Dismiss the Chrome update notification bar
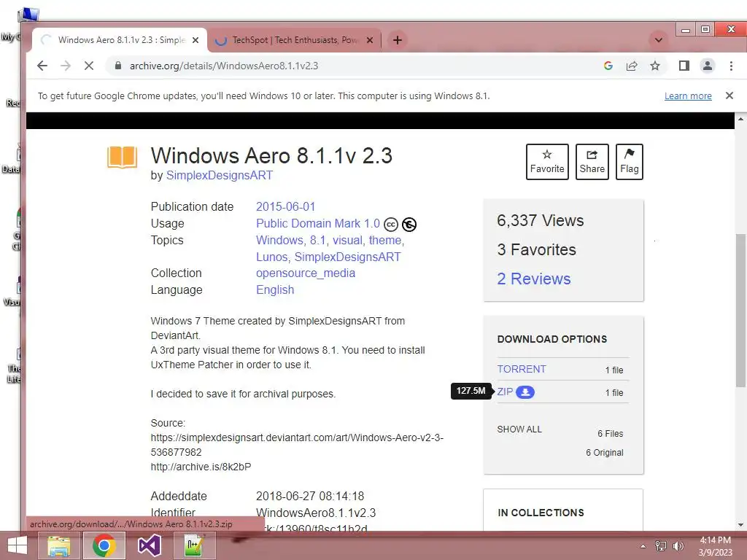Viewport: 747px width, 560px height. [729, 96]
